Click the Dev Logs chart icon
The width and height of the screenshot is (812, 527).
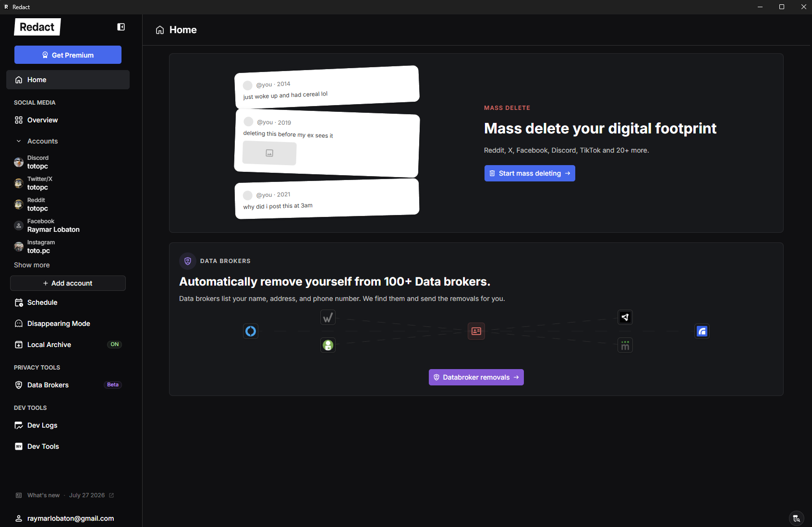19,425
